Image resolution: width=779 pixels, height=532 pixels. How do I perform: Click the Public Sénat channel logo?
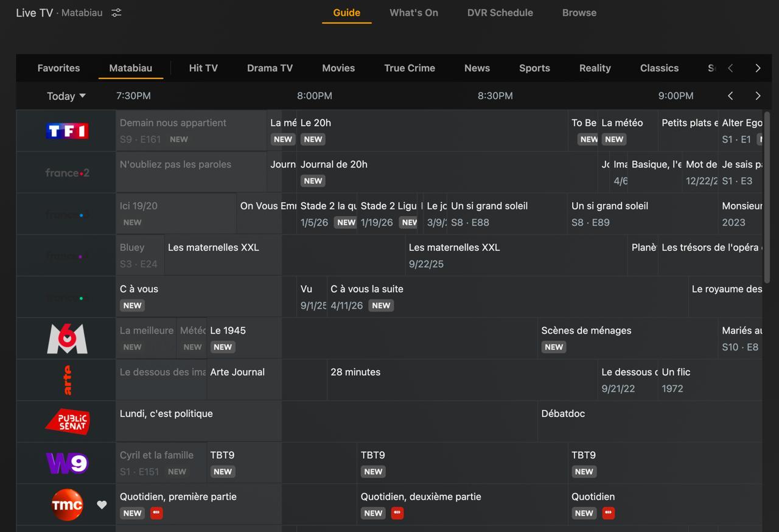coord(67,421)
